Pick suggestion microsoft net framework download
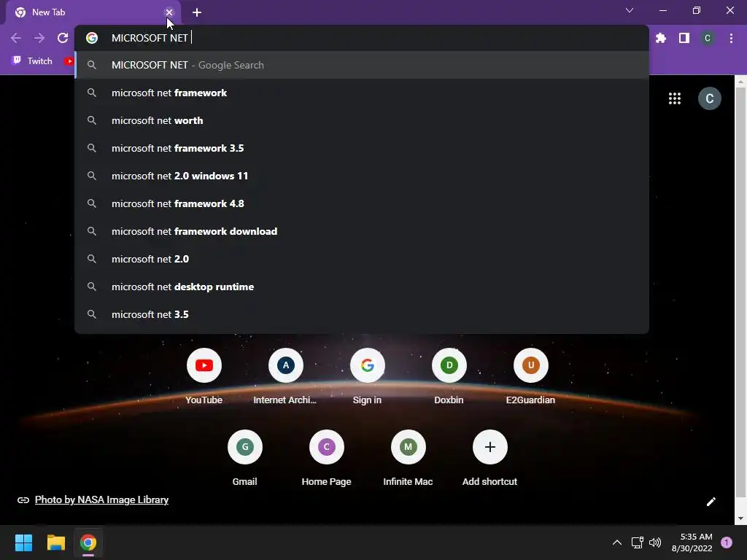 coord(362,231)
